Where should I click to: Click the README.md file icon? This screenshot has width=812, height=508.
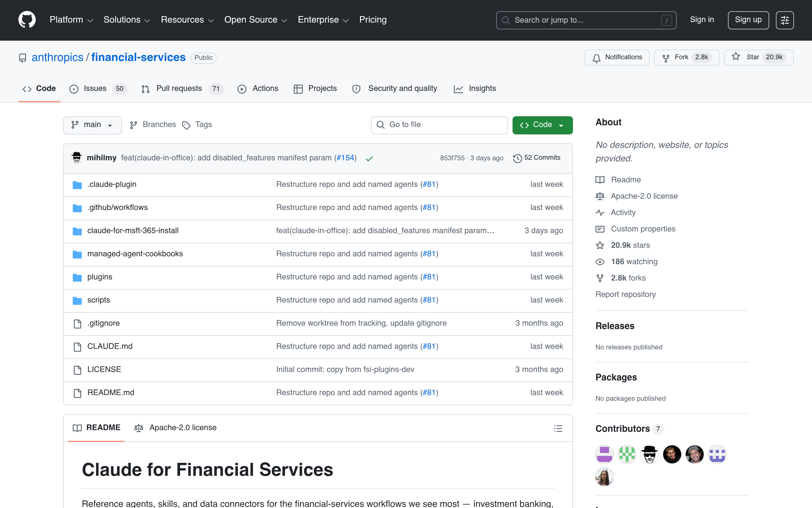tap(78, 393)
